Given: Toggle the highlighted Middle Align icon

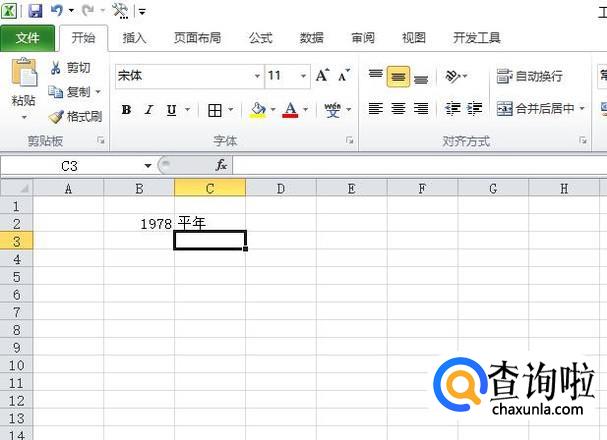Looking at the screenshot, I should (398, 76).
